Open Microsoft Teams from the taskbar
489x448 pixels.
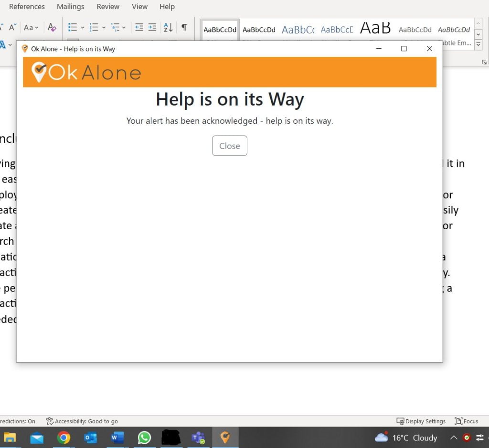[198, 437]
